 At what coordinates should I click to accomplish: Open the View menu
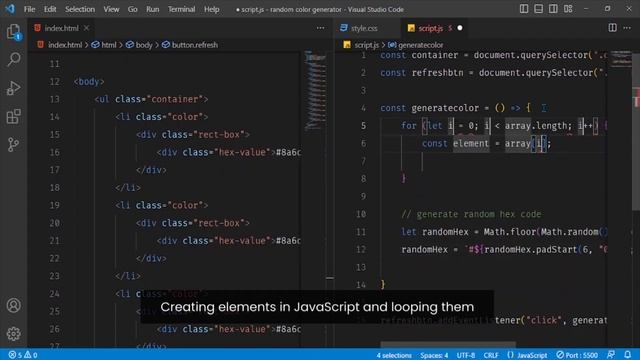111,9
